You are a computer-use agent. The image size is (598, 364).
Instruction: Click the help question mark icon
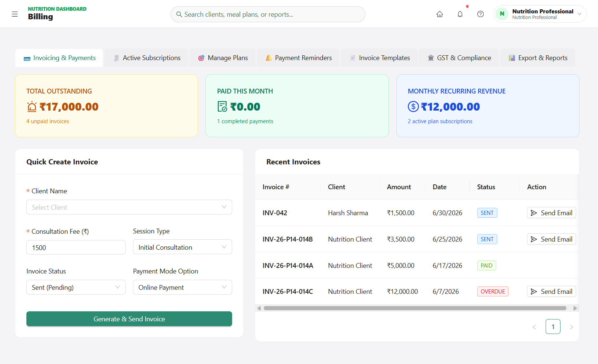[x=480, y=14]
